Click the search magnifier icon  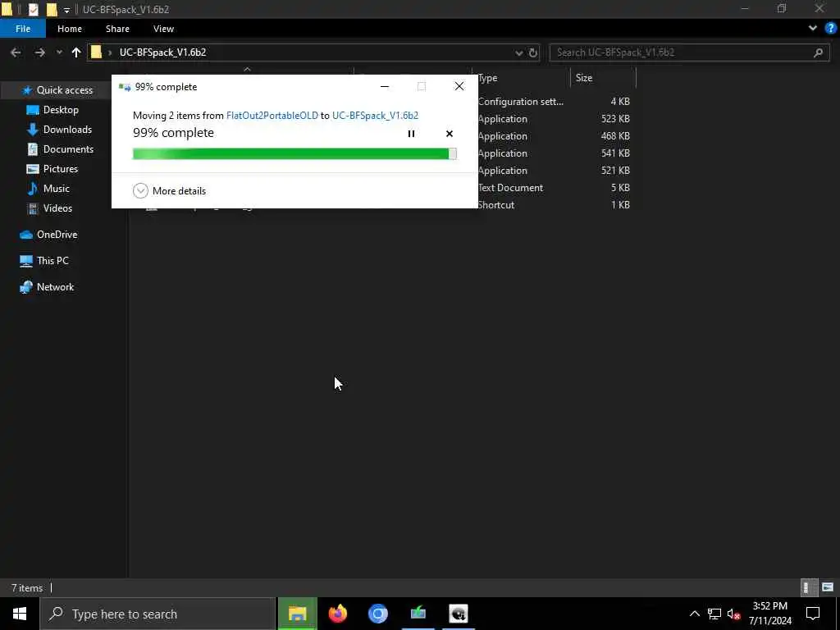(x=818, y=52)
